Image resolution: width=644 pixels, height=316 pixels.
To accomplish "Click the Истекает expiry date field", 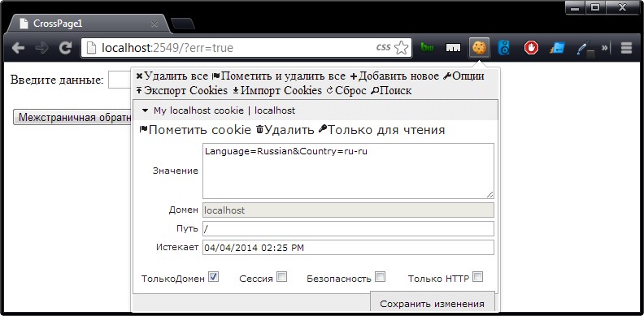I will coord(348,248).
